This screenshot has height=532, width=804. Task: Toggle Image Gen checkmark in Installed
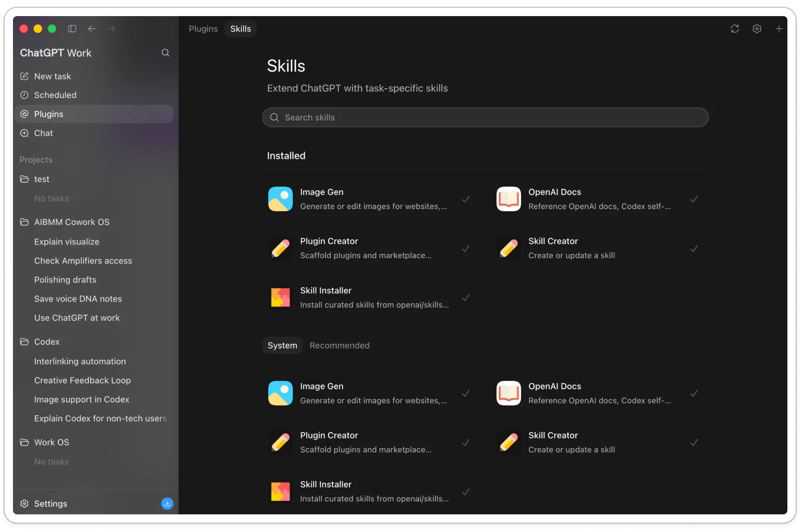[x=466, y=199]
